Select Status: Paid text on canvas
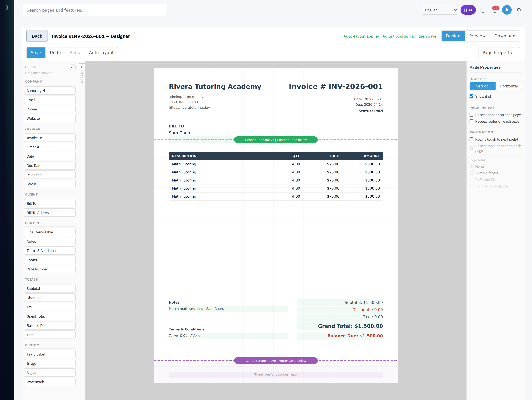 coord(370,111)
